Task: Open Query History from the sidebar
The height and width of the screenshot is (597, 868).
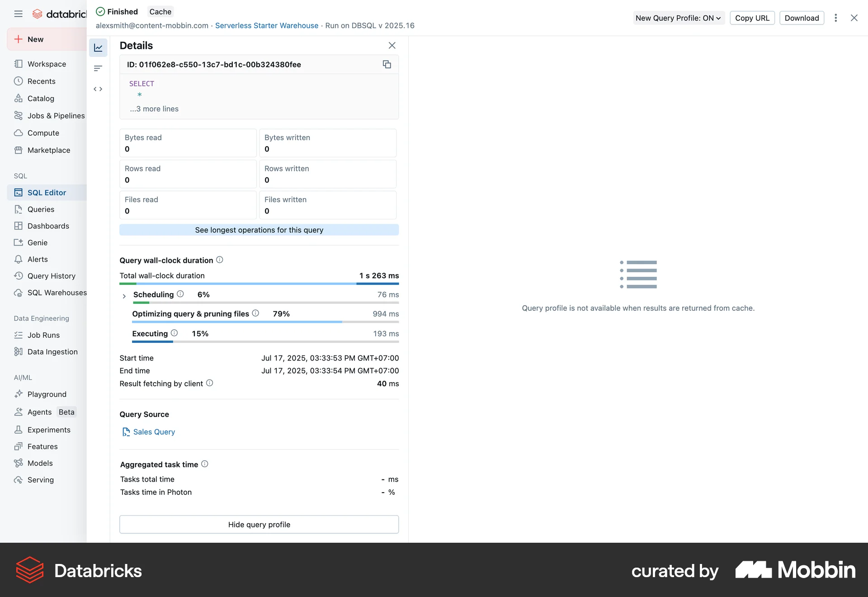Action: click(51, 276)
